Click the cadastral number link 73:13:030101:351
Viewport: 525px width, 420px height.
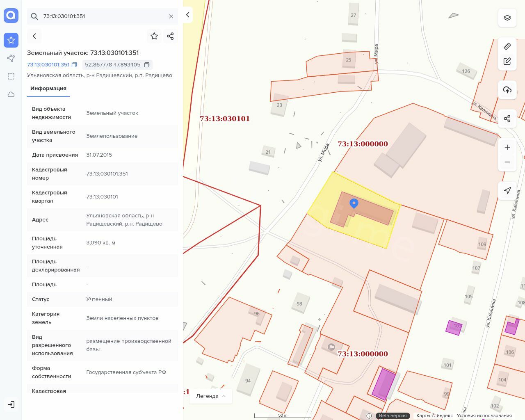48,65
